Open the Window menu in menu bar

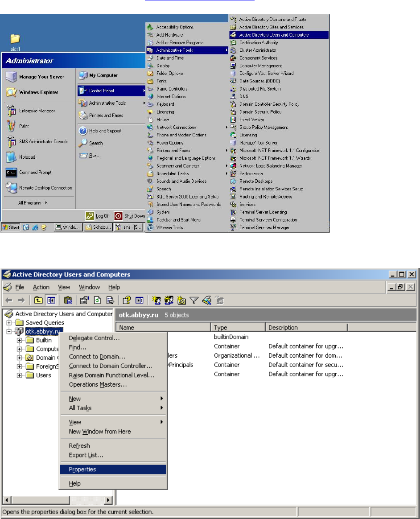(89, 287)
